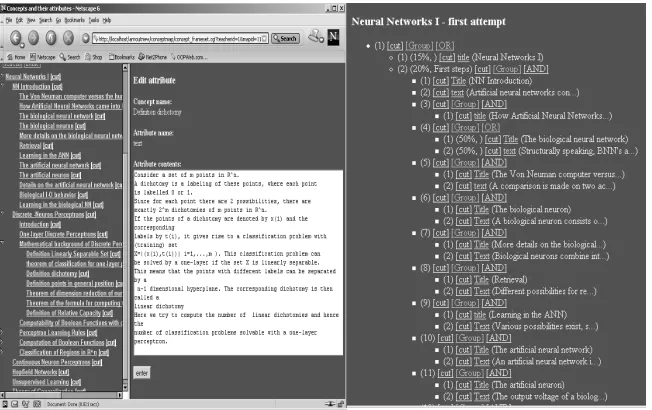Reload the page with the Reload button

(51, 38)
